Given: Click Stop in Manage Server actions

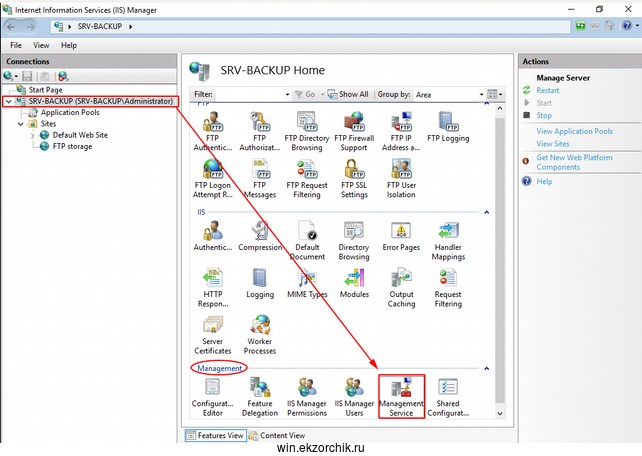Looking at the screenshot, I should (x=544, y=115).
